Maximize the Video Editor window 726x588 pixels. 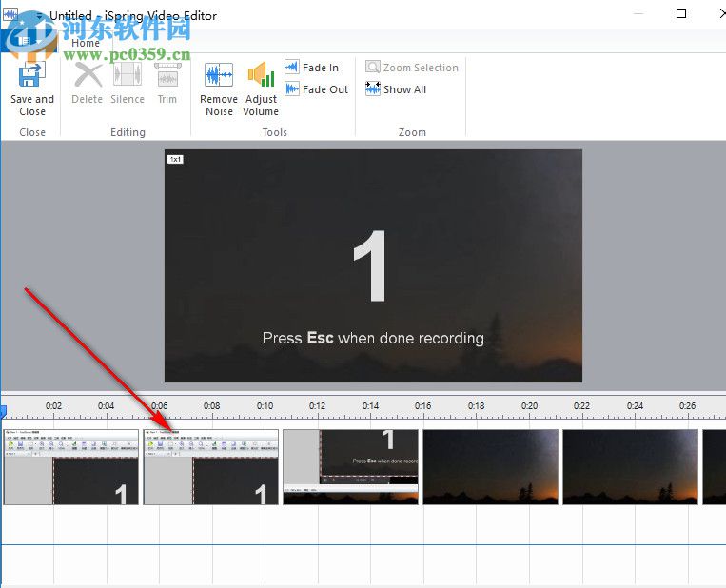681,13
